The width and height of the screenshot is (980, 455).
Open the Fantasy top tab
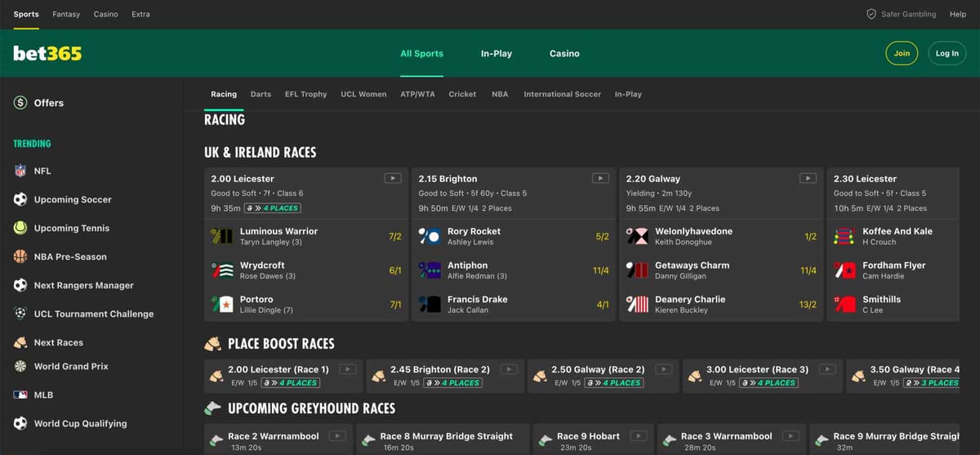point(66,14)
